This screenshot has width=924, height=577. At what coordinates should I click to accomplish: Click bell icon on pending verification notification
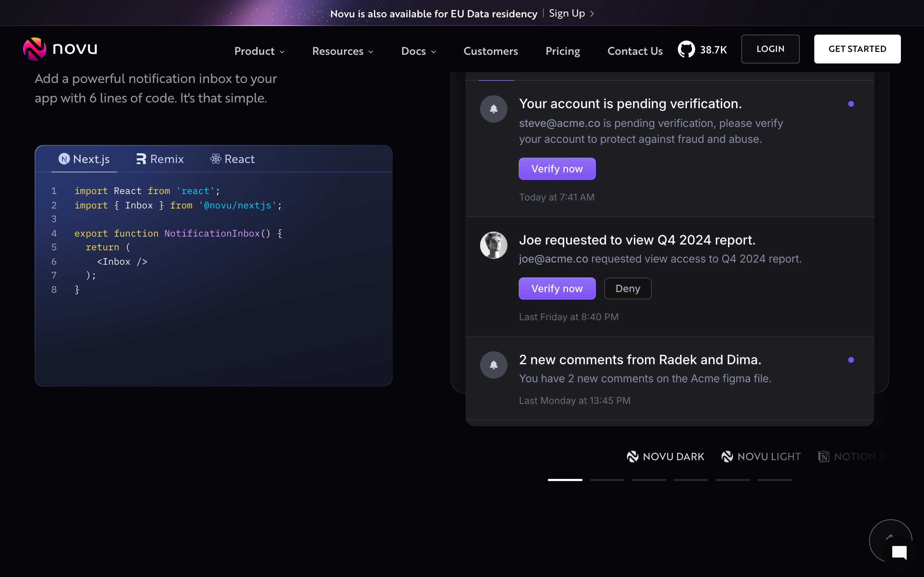point(493,109)
